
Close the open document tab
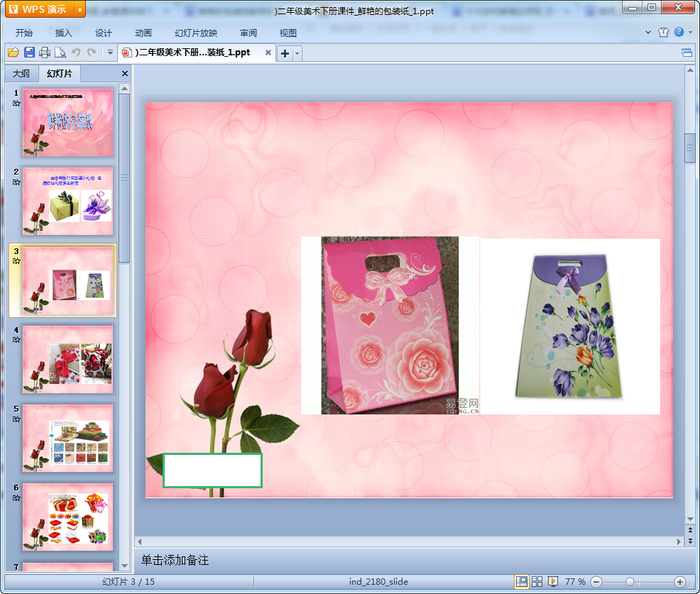pyautogui.click(x=268, y=53)
